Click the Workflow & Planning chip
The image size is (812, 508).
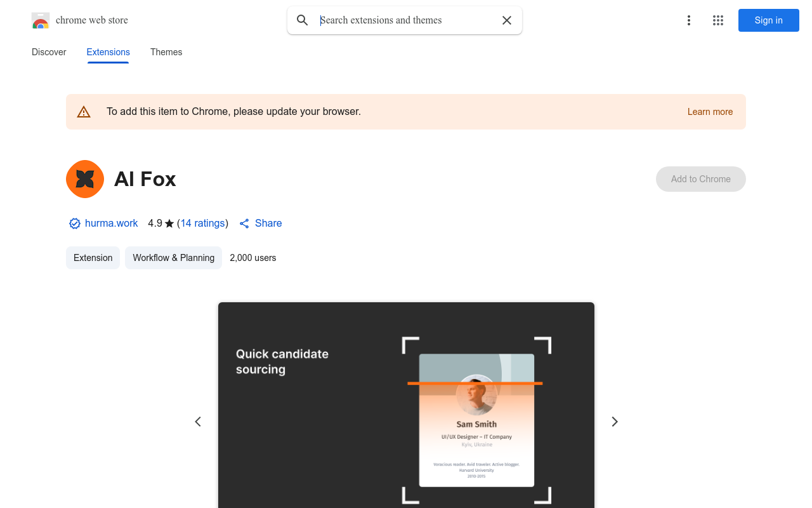tap(174, 258)
